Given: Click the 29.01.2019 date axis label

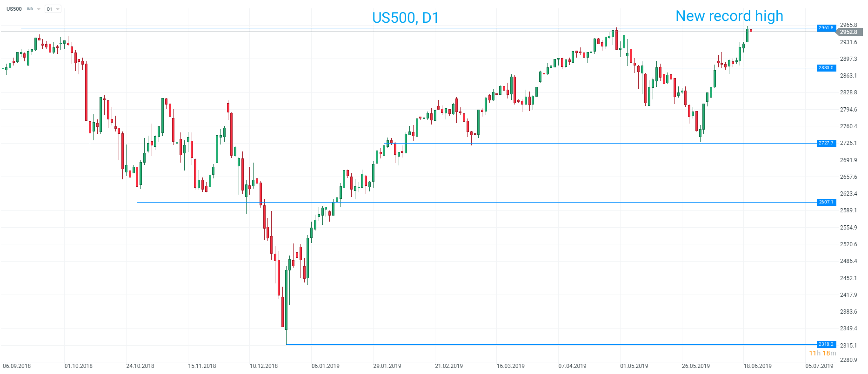Looking at the screenshot, I should point(387,366).
